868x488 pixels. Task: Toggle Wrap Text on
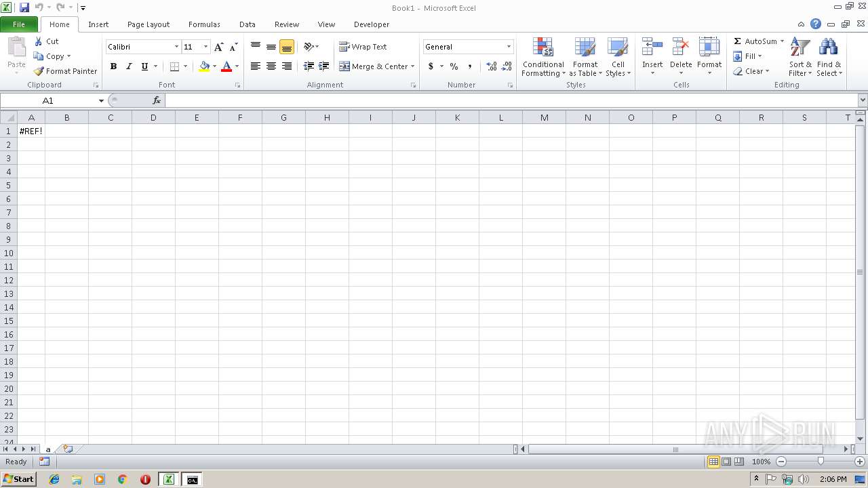pyautogui.click(x=363, y=47)
